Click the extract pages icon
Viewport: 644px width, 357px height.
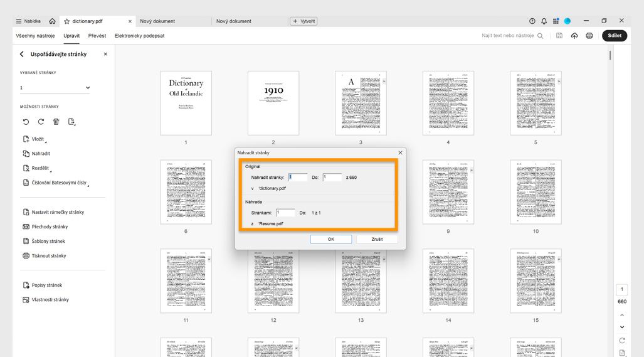71,122
